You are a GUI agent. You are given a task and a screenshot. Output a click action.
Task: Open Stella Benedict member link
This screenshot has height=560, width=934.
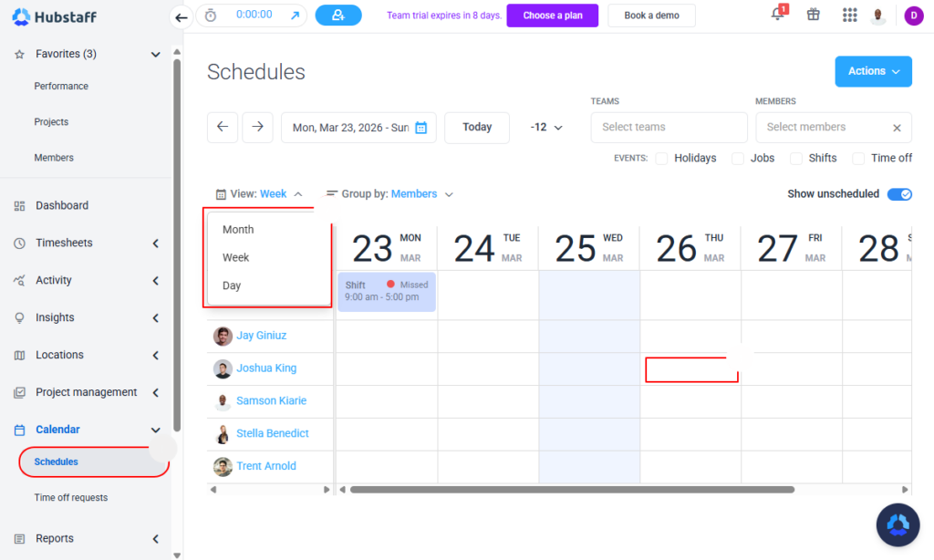pyautogui.click(x=273, y=434)
